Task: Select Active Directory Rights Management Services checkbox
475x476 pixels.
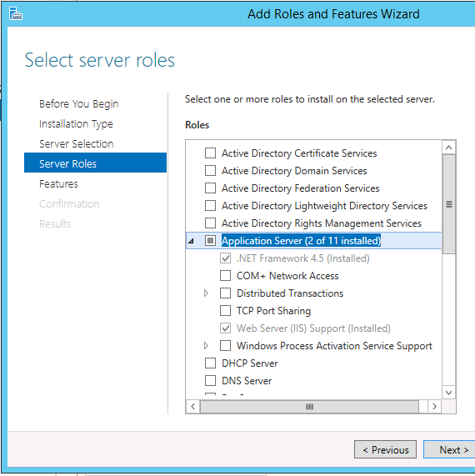Action: tap(210, 223)
